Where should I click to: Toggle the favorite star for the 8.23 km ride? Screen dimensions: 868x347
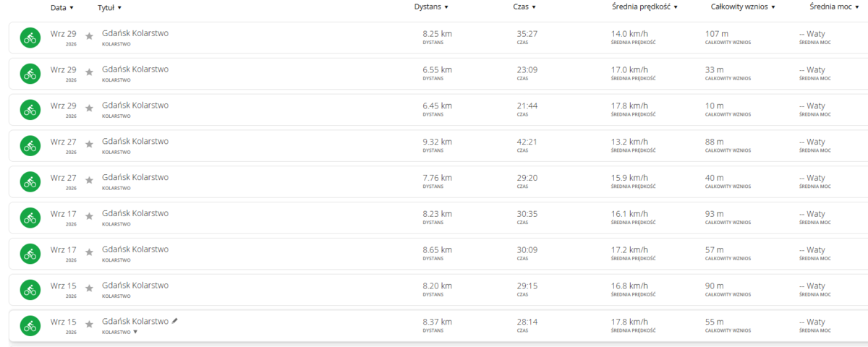click(89, 216)
